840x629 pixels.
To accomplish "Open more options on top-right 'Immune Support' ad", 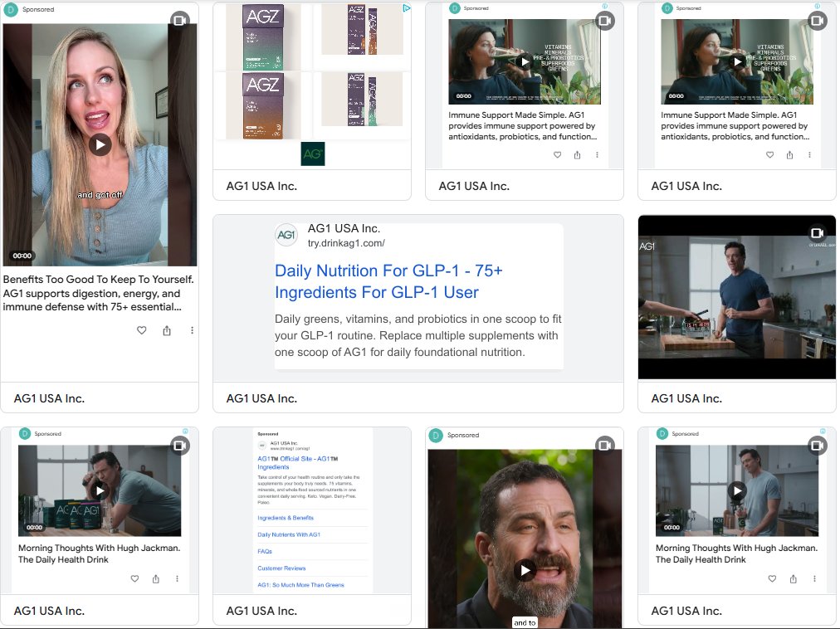I will point(809,155).
